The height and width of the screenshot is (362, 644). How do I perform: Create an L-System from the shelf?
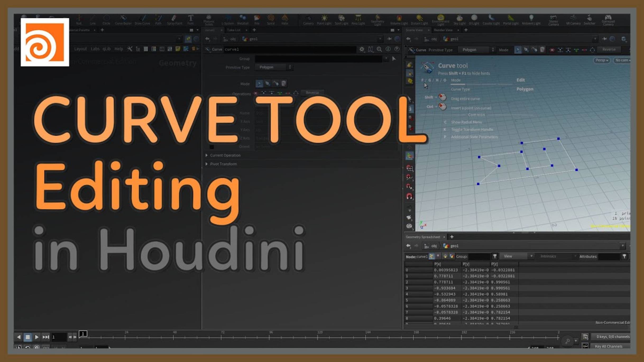(227, 20)
